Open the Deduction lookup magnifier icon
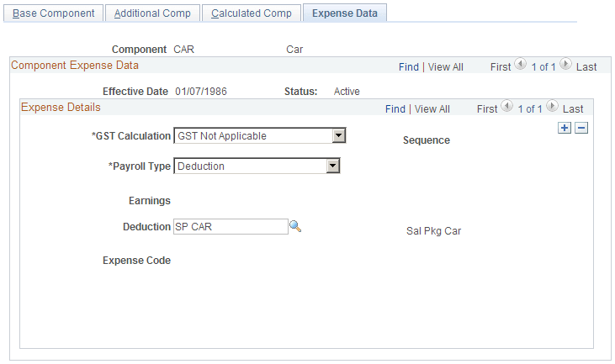 [295, 226]
